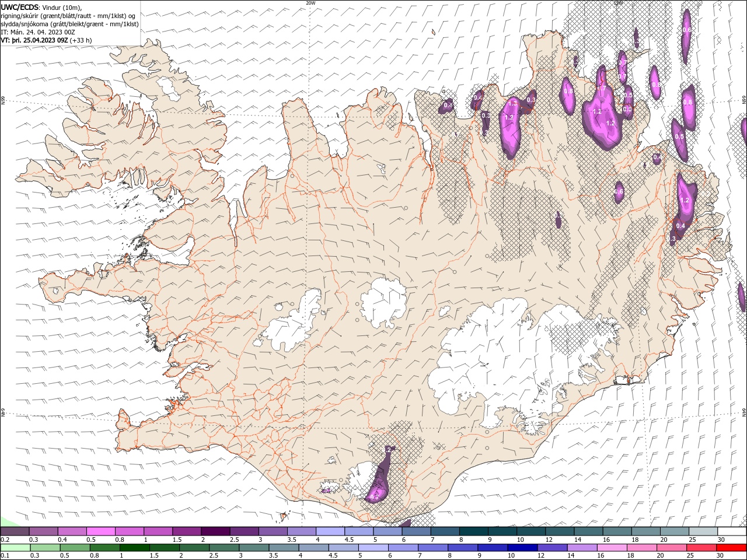Click the red 25 rain-scale swatch
Image resolution: width=747 pixels, height=560 pixels.
[x=701, y=548]
